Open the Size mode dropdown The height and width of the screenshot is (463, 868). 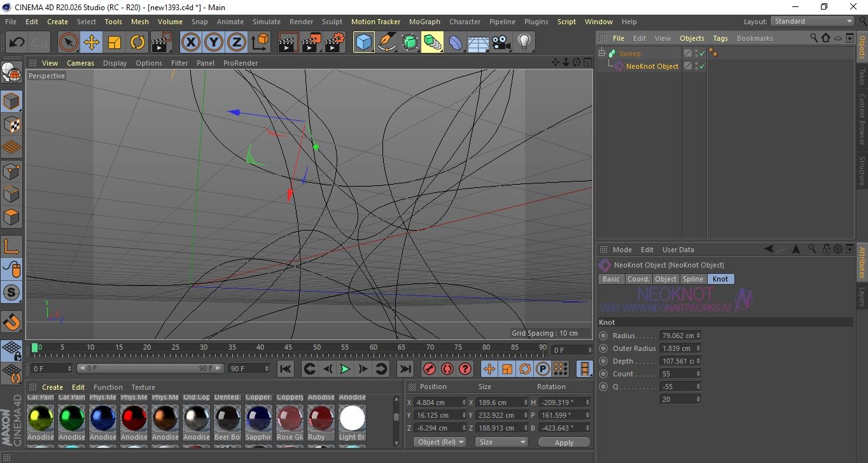coord(502,442)
